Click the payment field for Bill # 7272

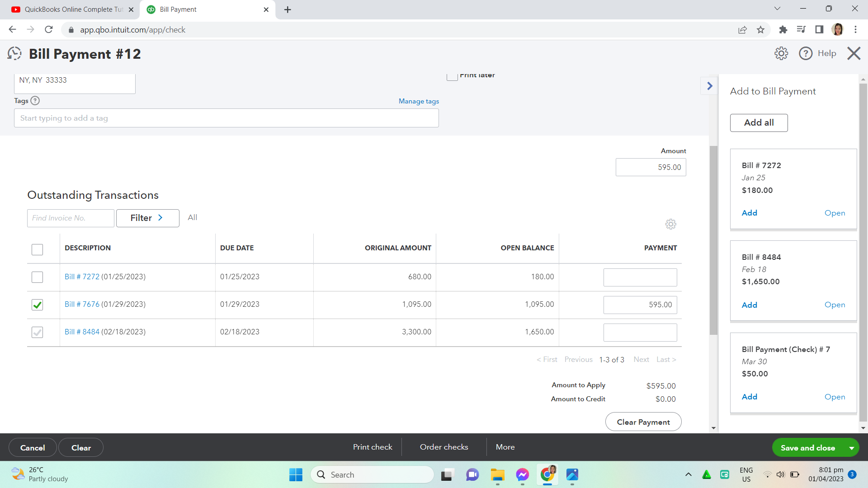(x=640, y=277)
